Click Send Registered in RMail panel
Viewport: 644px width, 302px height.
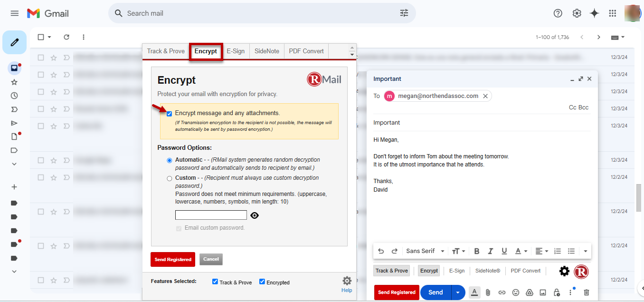pos(173,260)
